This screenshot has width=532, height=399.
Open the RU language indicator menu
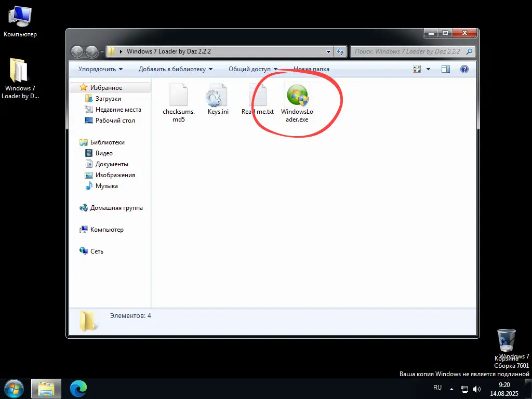[x=437, y=388]
